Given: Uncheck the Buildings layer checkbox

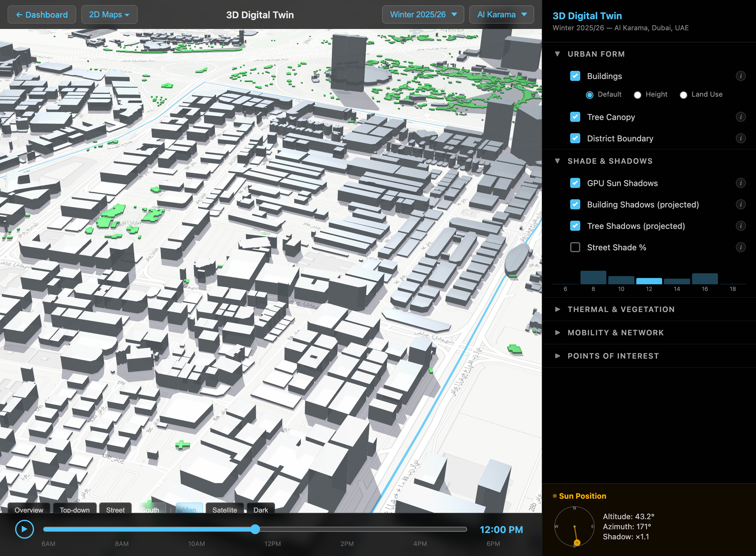Looking at the screenshot, I should 575,76.
